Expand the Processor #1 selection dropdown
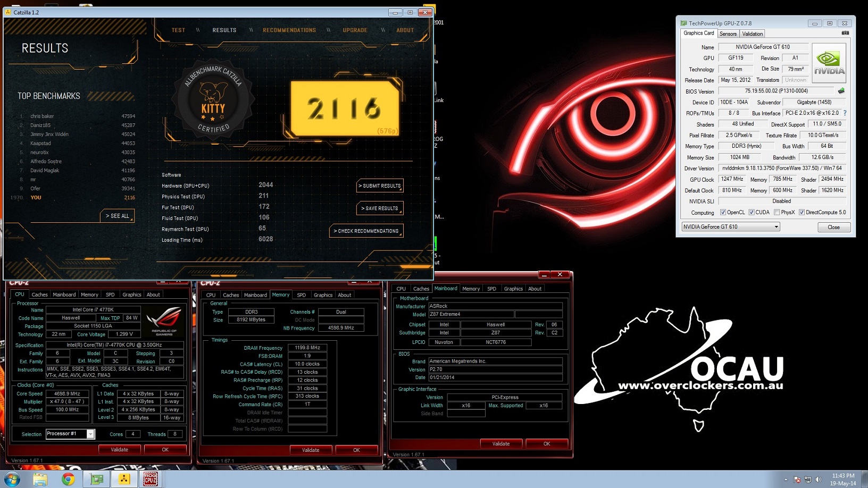 pos(90,434)
